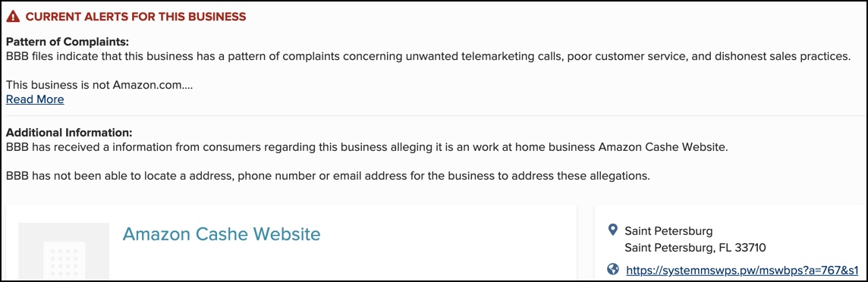
Task: Click the 'BBB has not been able to locate' sentence
Action: point(327,177)
